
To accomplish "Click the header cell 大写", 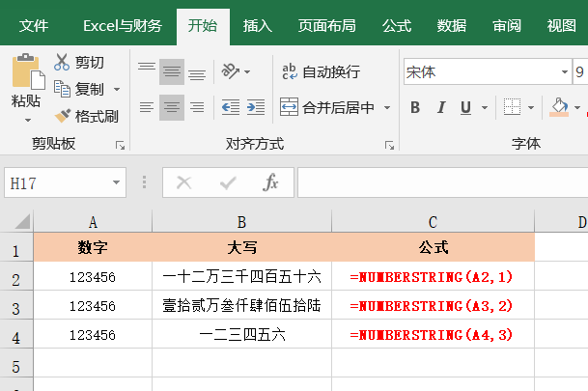I will click(242, 247).
